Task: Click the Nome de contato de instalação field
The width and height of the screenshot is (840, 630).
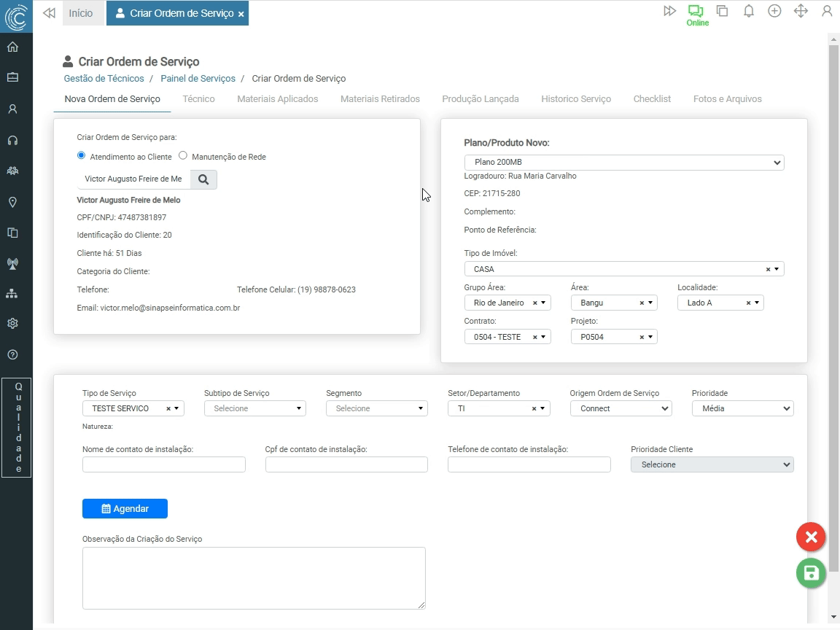Action: pyautogui.click(x=164, y=464)
